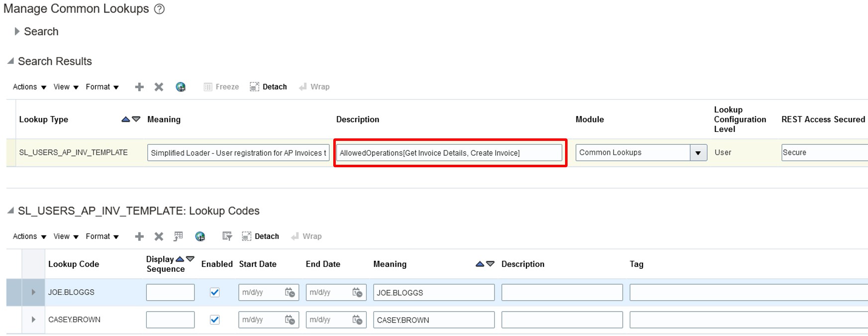
Task: Delete lookup code with X icon
Action: (x=159, y=236)
